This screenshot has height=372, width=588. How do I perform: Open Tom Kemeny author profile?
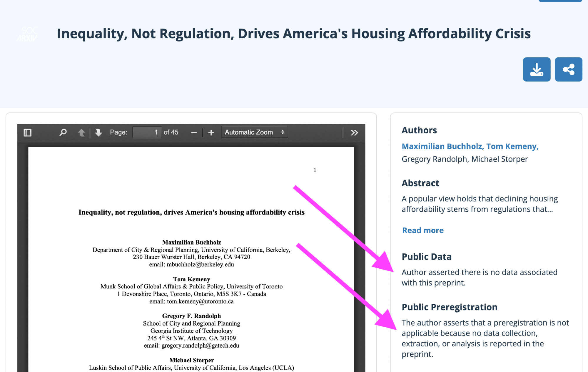click(512, 146)
